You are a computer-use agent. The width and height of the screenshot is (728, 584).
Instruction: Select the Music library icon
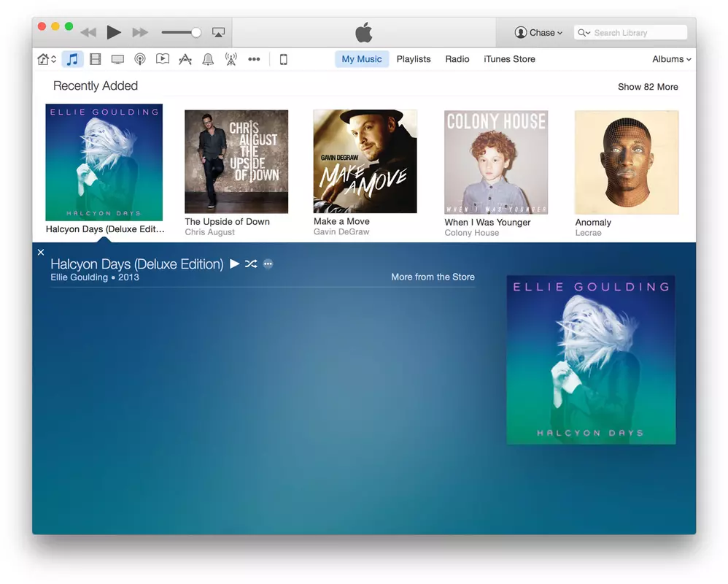72,59
